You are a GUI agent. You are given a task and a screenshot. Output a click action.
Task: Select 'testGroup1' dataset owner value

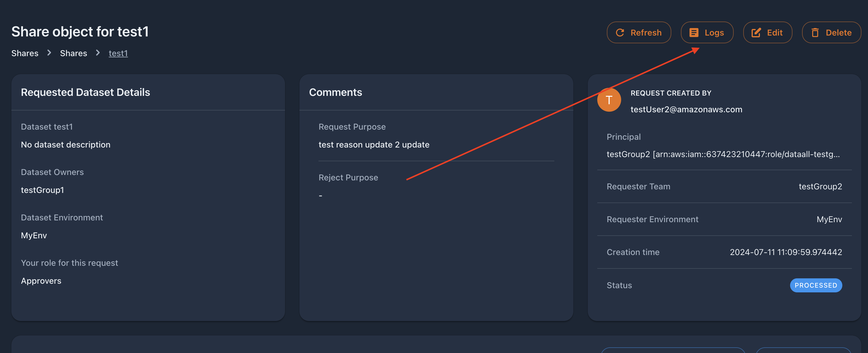(42, 190)
